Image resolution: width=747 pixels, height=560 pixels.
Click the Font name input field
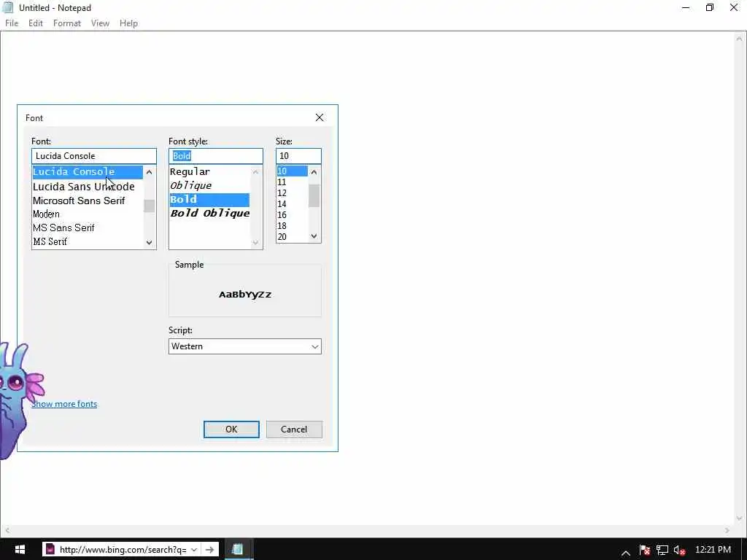94,156
